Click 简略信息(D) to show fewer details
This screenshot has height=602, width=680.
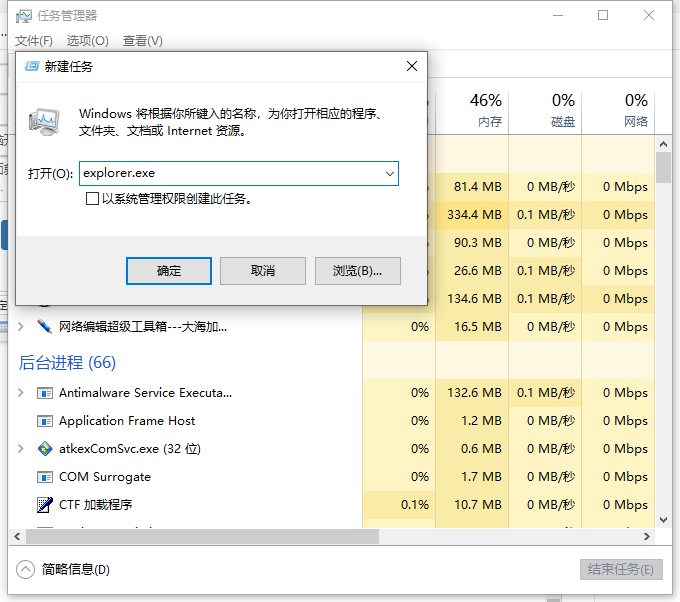[76, 569]
